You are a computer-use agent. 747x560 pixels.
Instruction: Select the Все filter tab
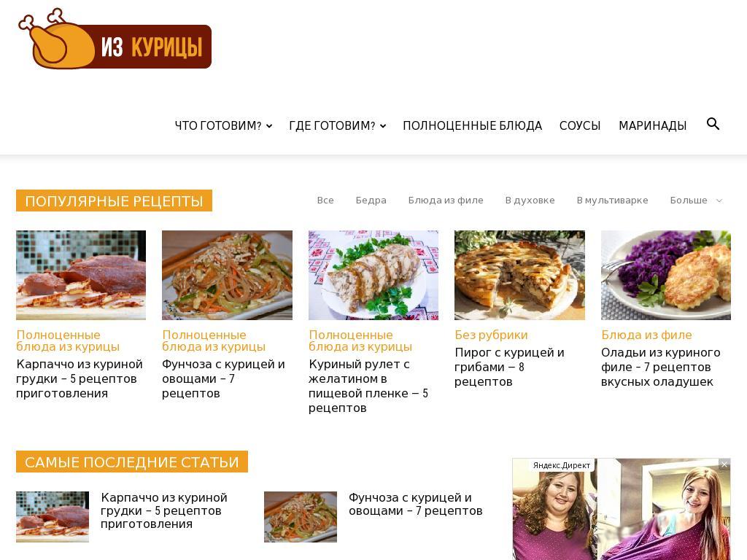[325, 201]
